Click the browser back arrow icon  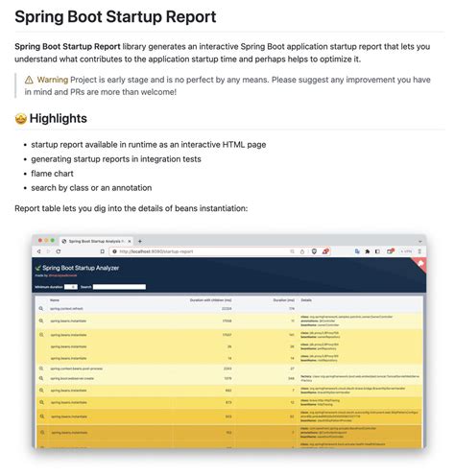point(39,251)
